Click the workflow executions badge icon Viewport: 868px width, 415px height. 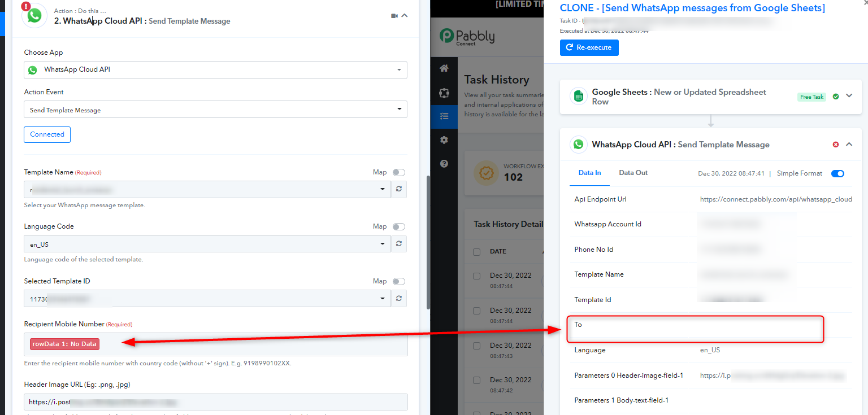click(485, 173)
